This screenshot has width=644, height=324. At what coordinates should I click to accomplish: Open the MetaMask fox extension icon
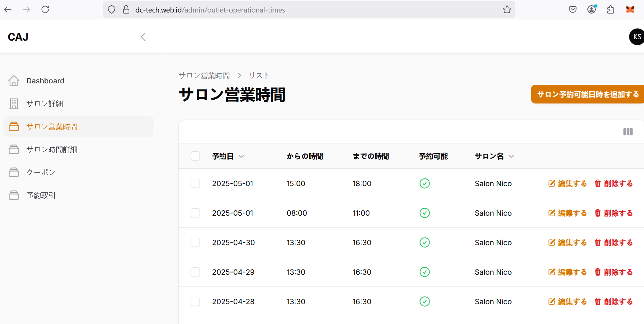coord(630,9)
